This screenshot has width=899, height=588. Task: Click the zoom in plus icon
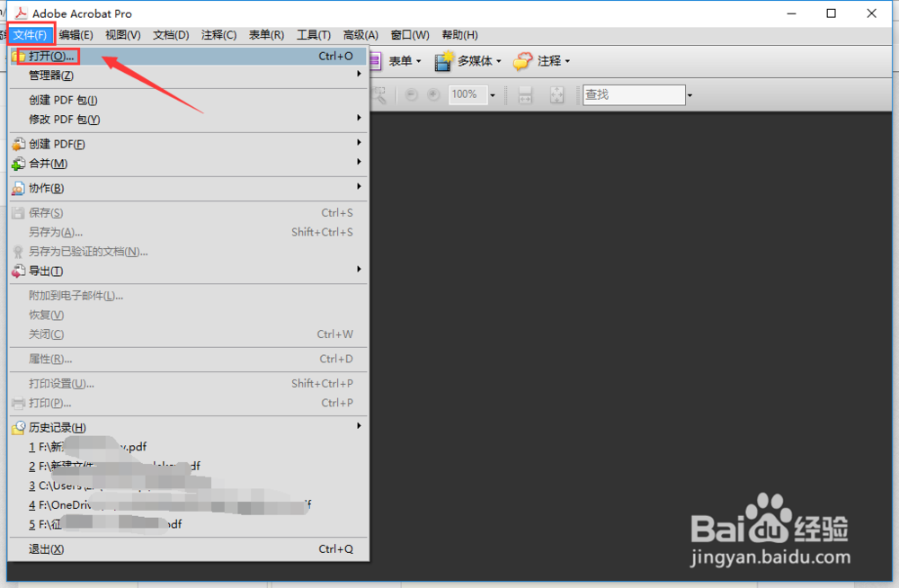[x=433, y=94]
